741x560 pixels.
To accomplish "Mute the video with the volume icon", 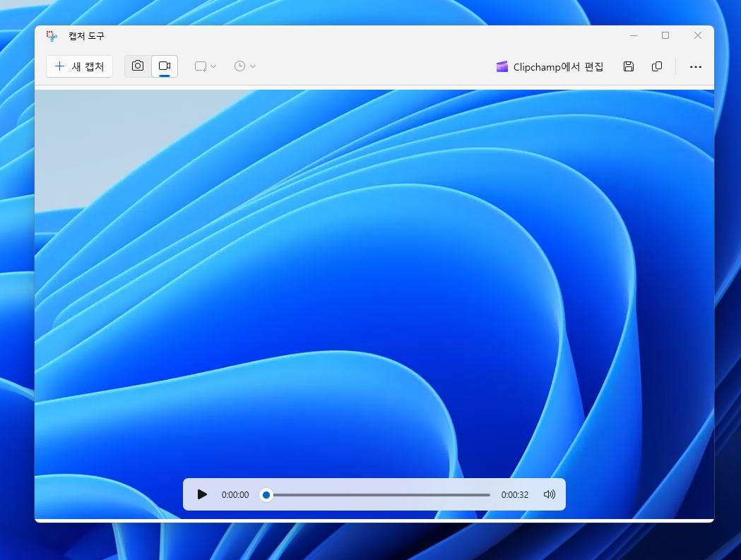I will [549, 494].
